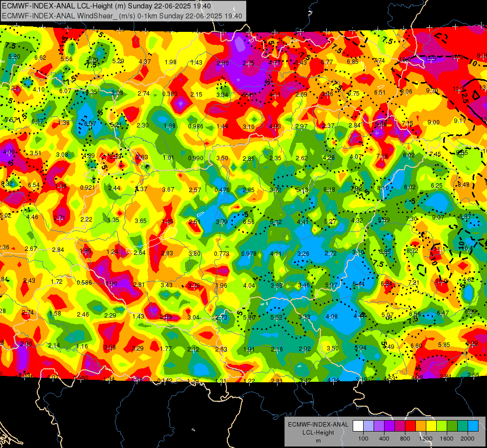Click the wind shear value 3.43
The image size is (487, 448).
(x=167, y=285)
